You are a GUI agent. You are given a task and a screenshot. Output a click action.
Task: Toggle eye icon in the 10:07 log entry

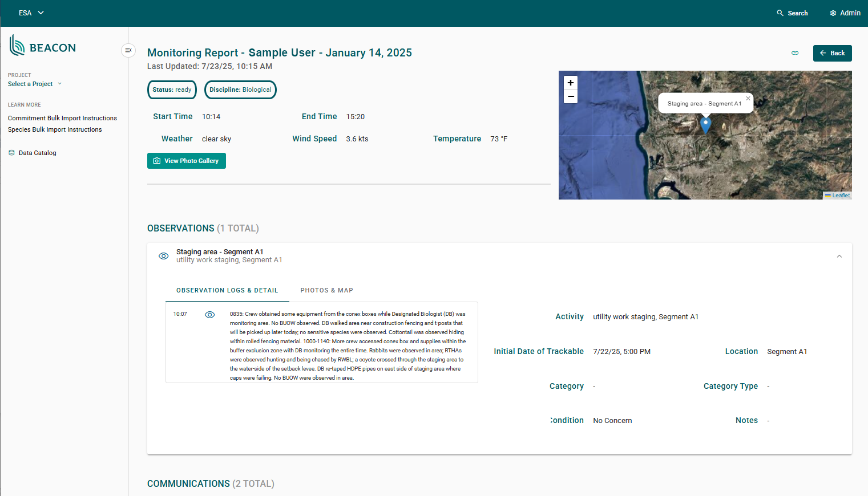(x=210, y=315)
